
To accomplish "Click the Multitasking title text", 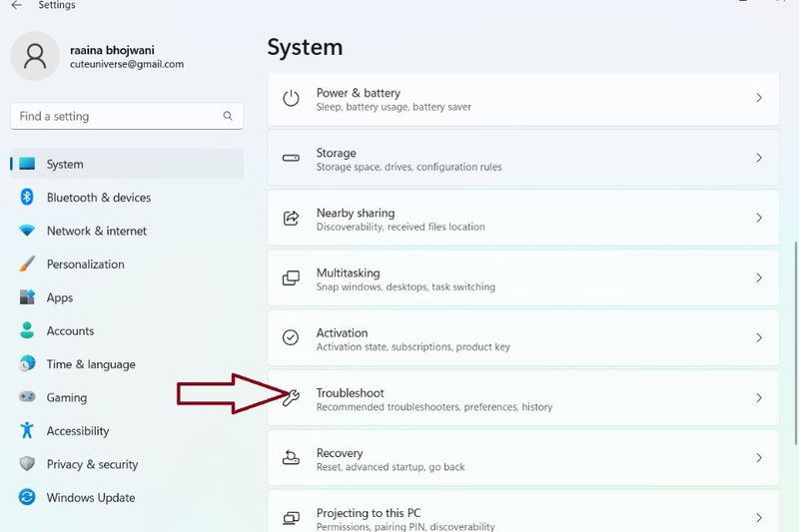I will tap(348, 272).
